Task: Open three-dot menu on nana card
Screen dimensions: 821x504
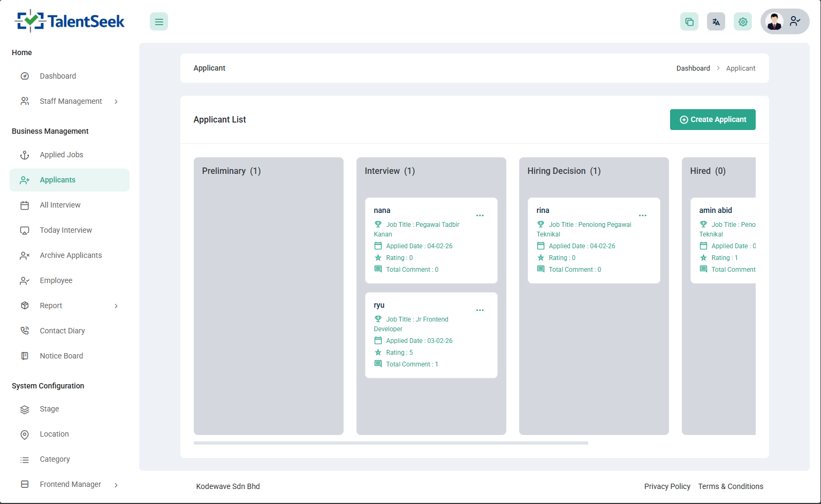Action: 480,216
